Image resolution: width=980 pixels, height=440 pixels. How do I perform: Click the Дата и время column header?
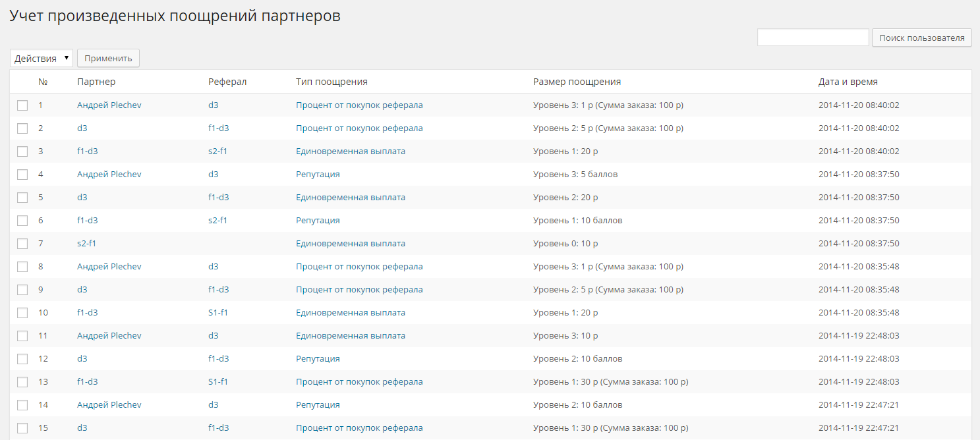(x=848, y=82)
